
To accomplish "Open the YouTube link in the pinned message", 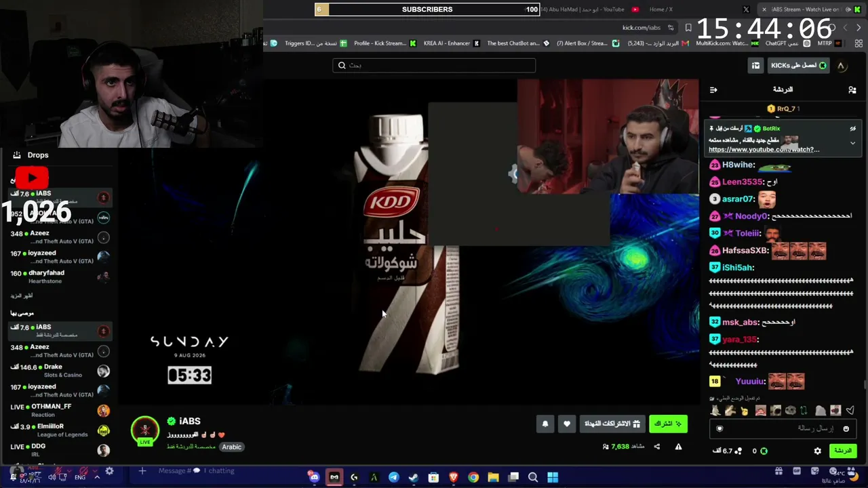I will click(764, 150).
